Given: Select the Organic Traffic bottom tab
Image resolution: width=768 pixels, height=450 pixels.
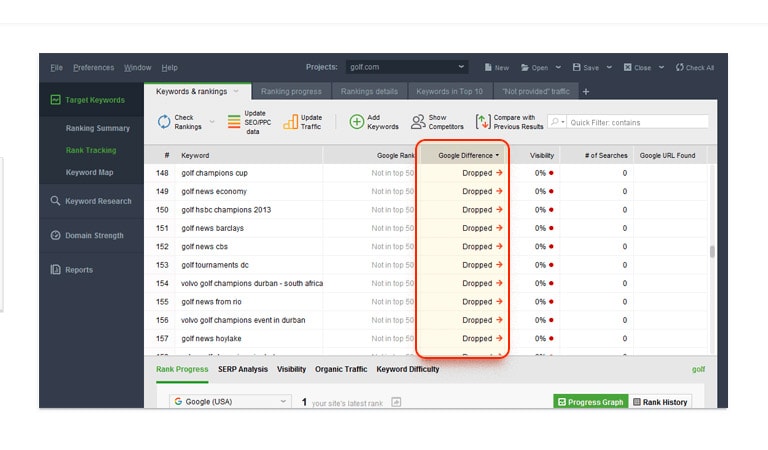Looking at the screenshot, I should [x=341, y=369].
